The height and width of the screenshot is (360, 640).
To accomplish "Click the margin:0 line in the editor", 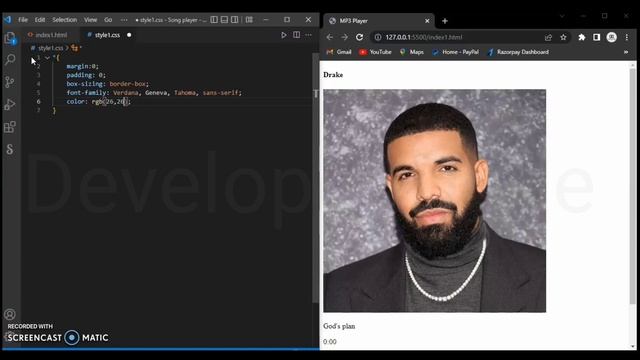I will 82,66.
